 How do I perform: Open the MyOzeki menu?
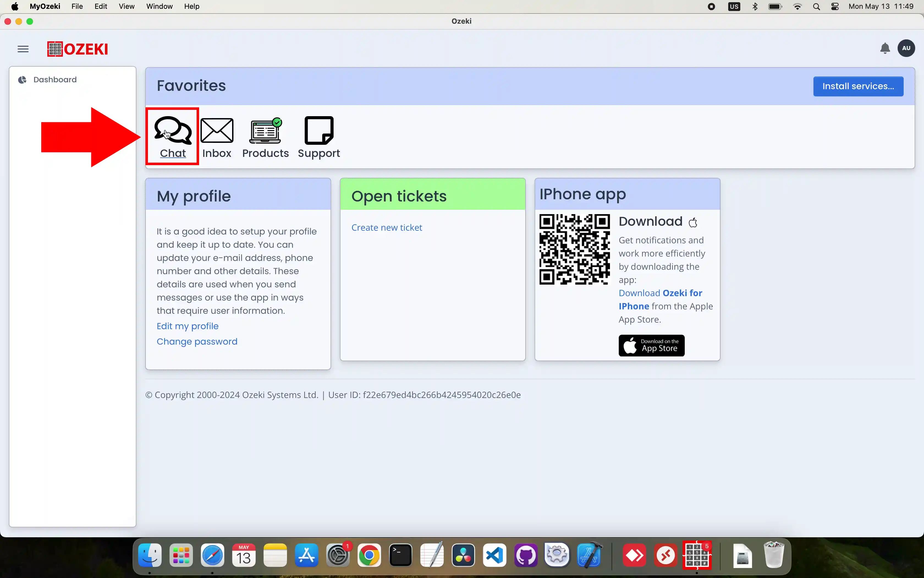45,7
